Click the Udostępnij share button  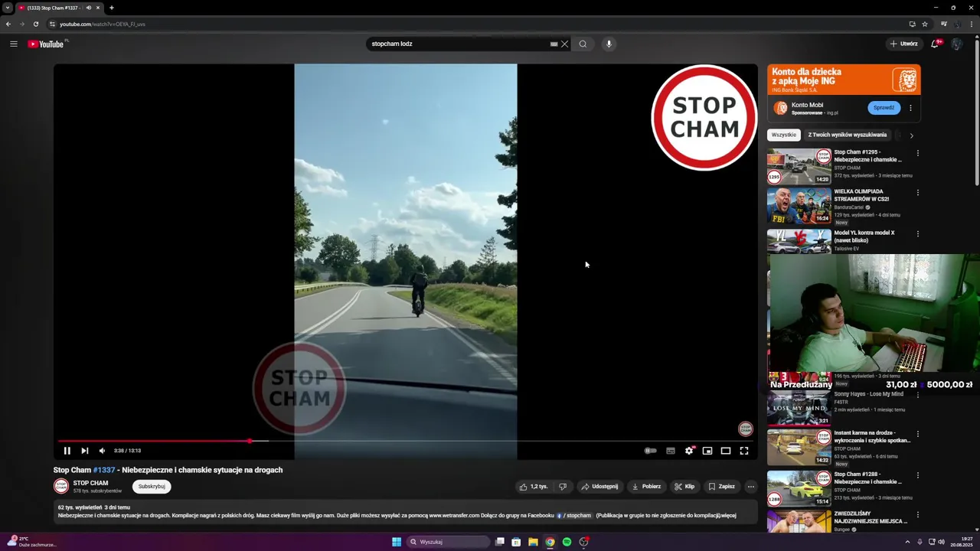[x=599, y=487]
